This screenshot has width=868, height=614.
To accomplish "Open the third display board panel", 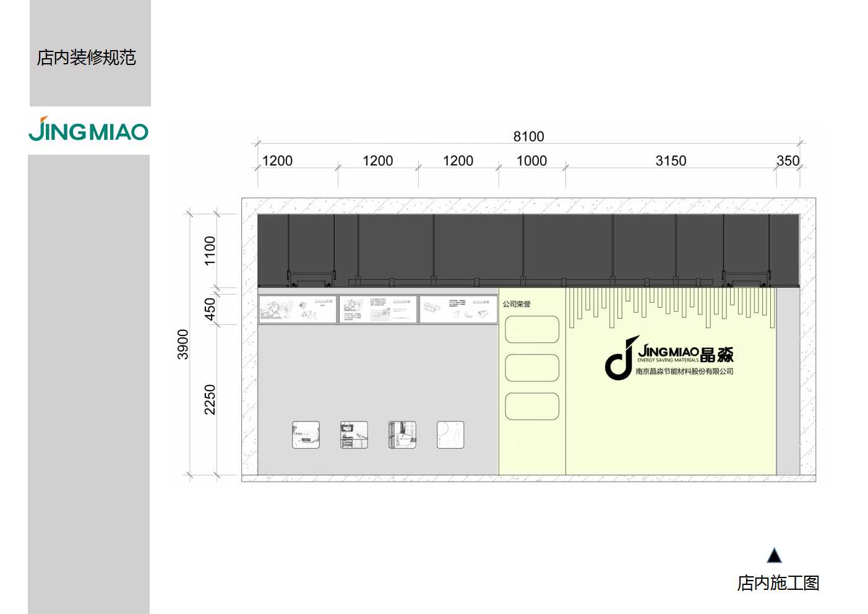I will point(458,309).
